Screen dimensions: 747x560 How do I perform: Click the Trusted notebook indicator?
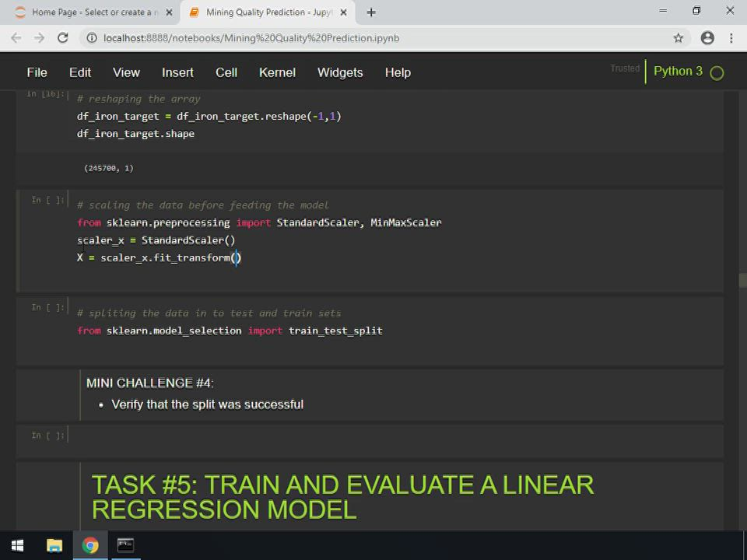[625, 68]
